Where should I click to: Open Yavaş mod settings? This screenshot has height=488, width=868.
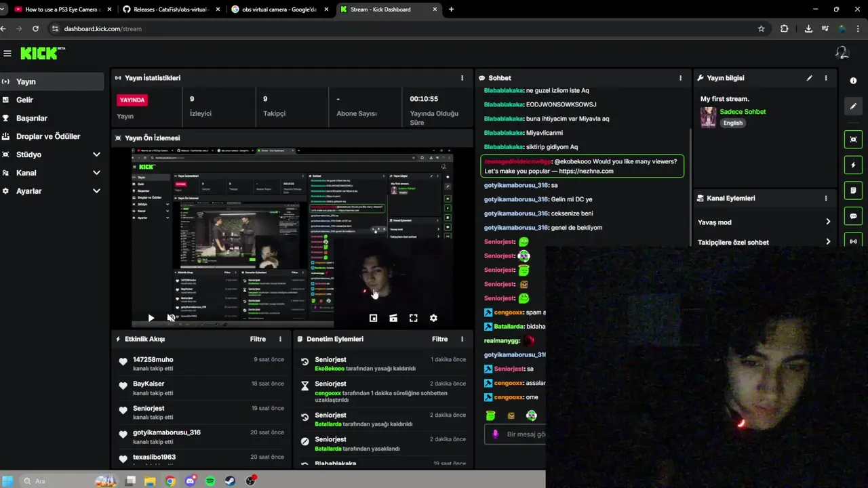(x=764, y=222)
